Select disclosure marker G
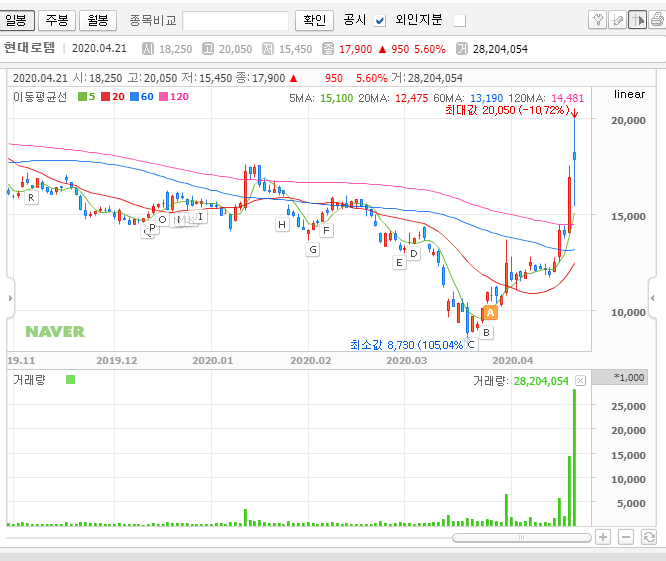 (313, 250)
